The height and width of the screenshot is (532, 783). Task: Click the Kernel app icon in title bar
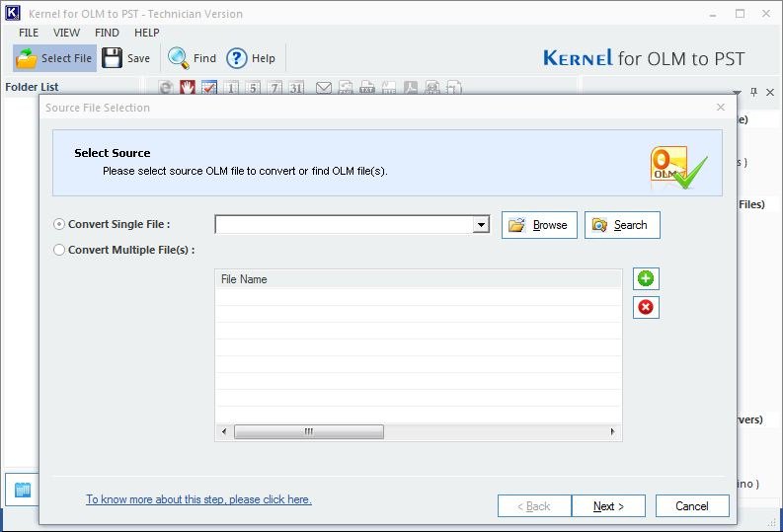[x=13, y=13]
